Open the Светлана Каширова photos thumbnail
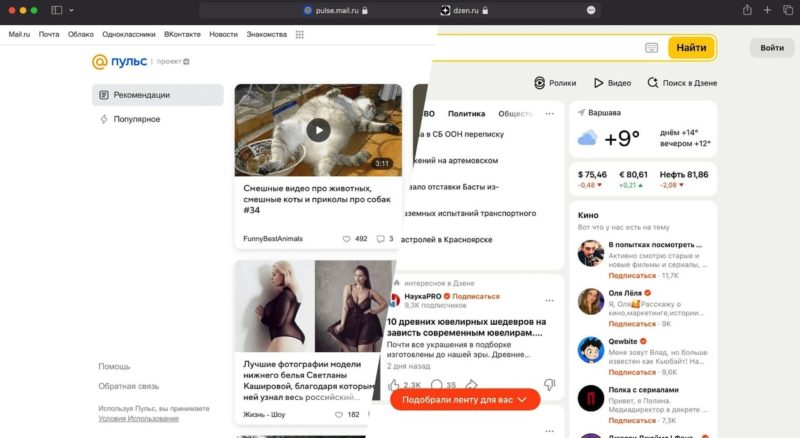The height and width of the screenshot is (438, 800). (315, 306)
